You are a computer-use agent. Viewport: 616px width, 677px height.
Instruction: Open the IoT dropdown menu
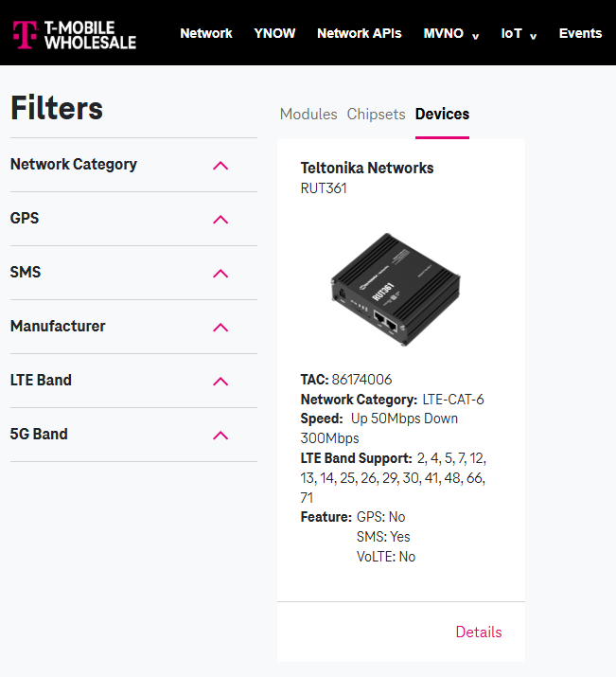pyautogui.click(x=519, y=33)
